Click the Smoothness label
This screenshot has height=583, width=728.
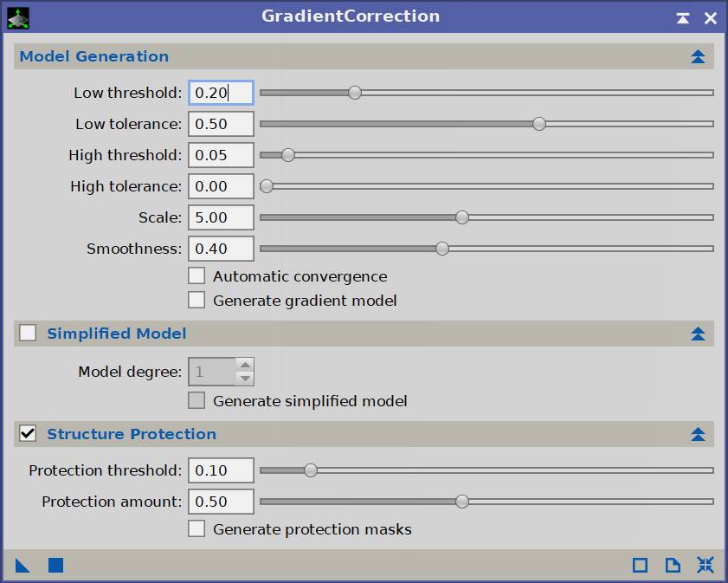pyautogui.click(x=134, y=249)
